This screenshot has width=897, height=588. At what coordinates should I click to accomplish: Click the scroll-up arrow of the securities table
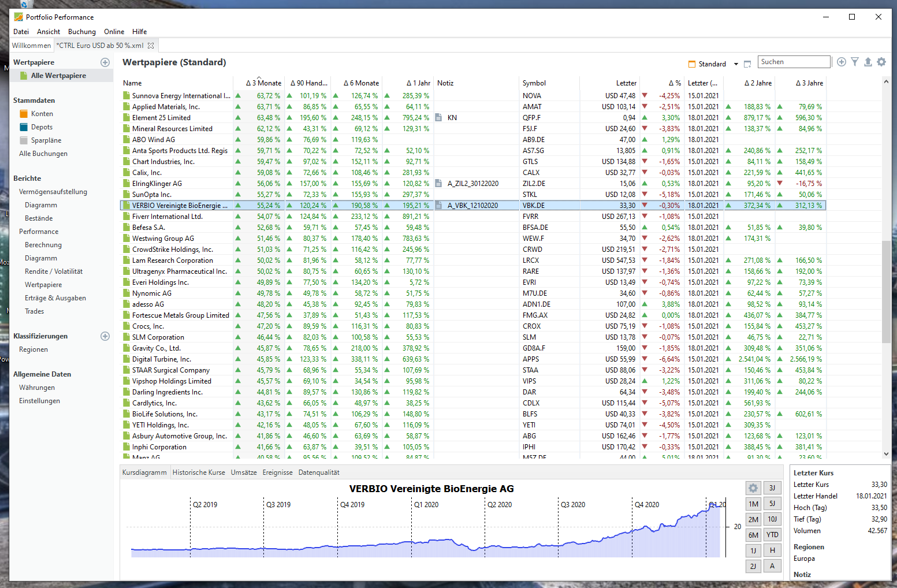coord(886,82)
